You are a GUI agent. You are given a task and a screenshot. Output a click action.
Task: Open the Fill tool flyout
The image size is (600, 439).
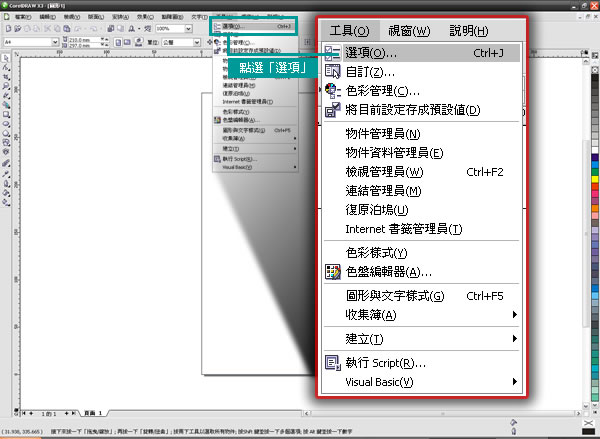click(6, 193)
